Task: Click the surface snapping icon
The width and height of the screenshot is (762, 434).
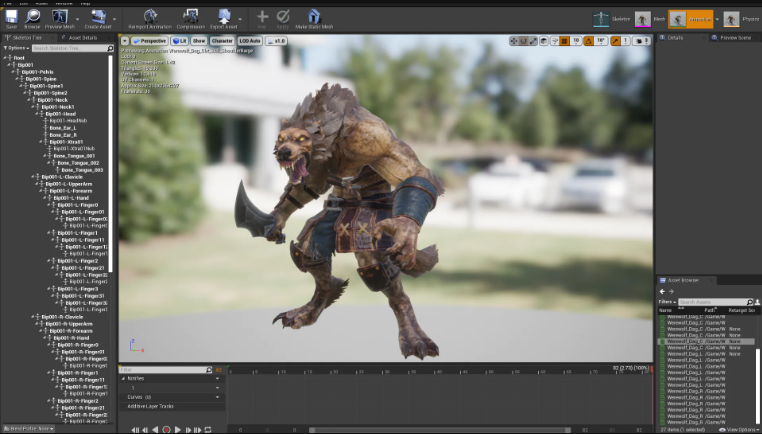Action: pyautogui.click(x=554, y=41)
